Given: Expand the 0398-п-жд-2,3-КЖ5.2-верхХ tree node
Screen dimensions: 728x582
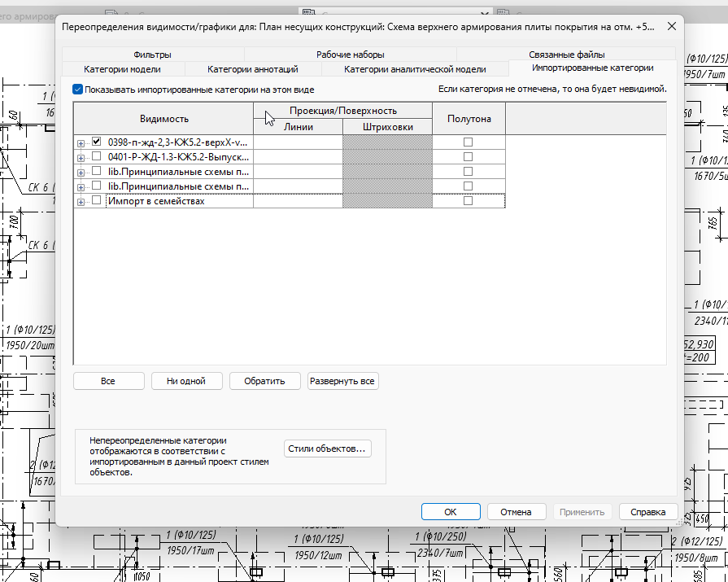Looking at the screenshot, I should click(81, 143).
